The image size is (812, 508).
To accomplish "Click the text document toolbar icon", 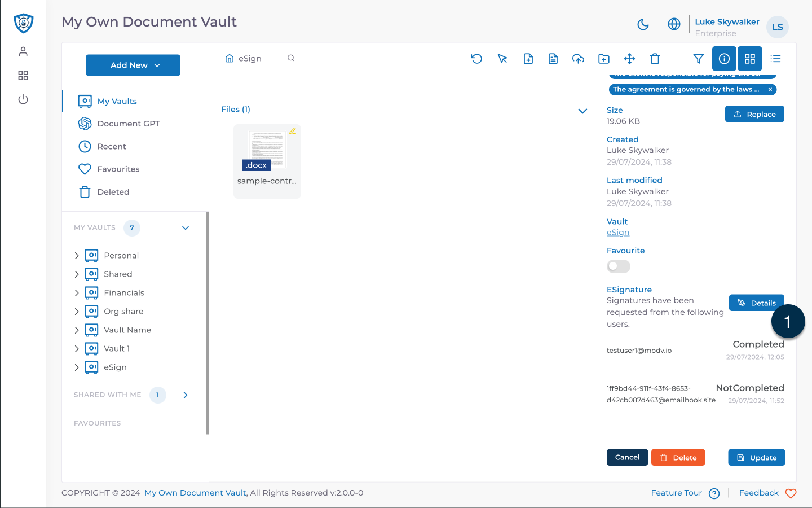I will pyautogui.click(x=553, y=59).
